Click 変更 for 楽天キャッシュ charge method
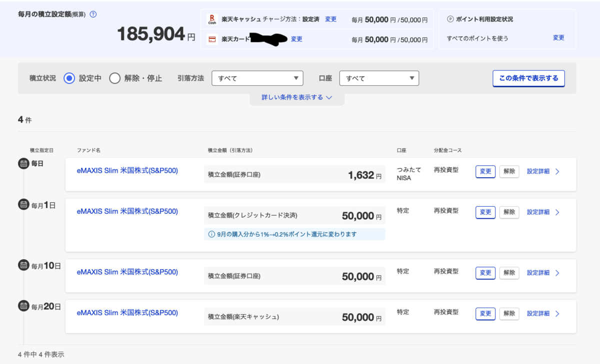 tap(330, 19)
